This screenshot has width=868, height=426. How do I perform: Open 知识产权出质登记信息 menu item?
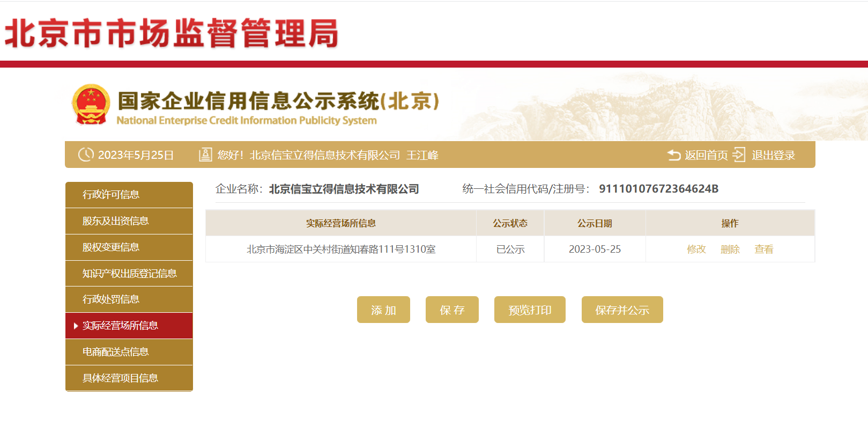click(129, 274)
